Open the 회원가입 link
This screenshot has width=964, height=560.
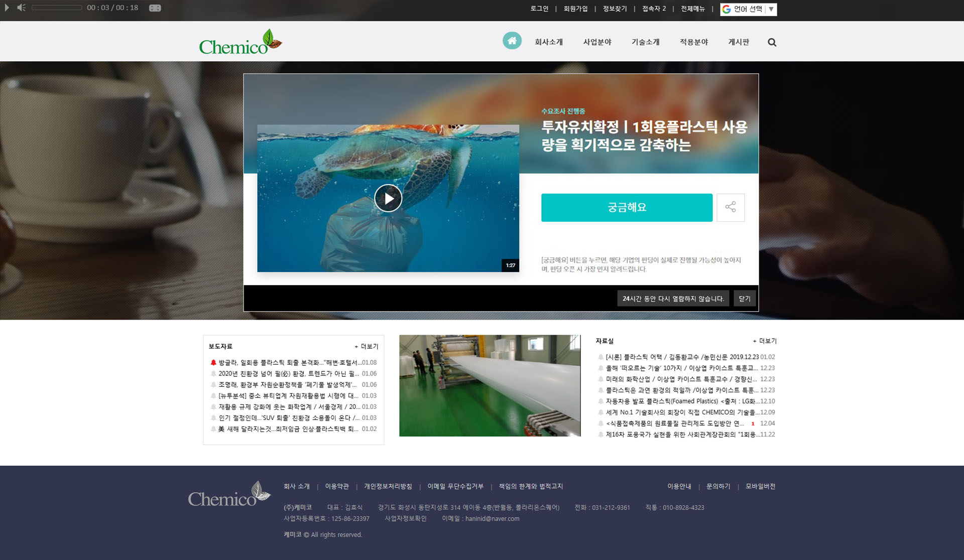(x=575, y=9)
